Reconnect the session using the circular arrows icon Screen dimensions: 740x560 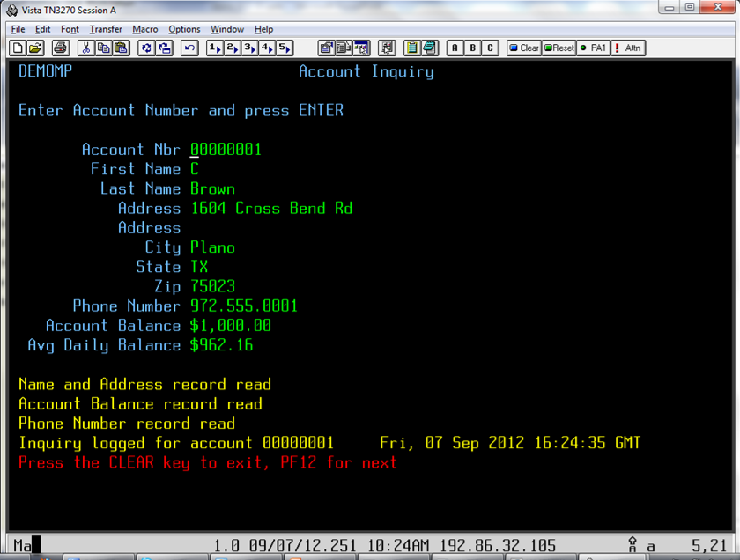147,48
